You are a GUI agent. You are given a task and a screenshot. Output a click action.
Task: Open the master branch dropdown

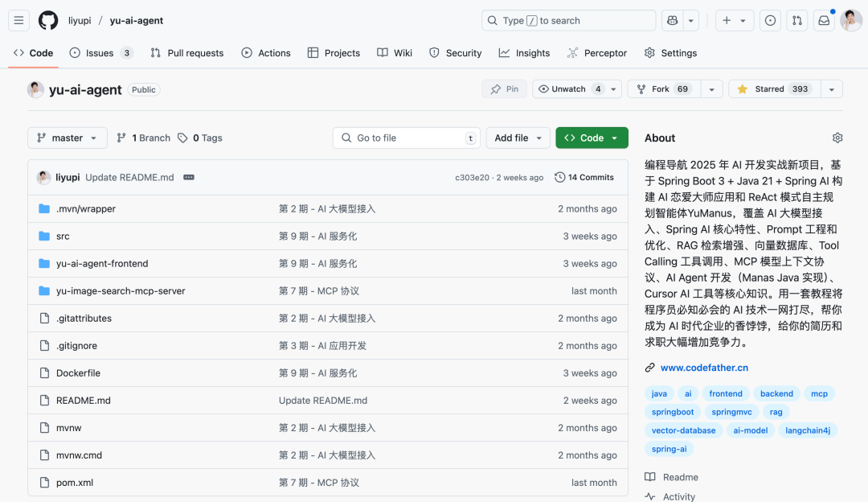[67, 138]
